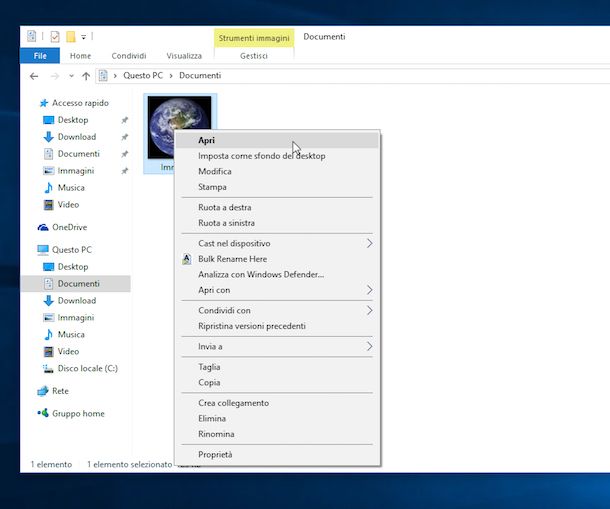Open Musica under Accesso rapido
610x509 pixels.
tap(70, 188)
